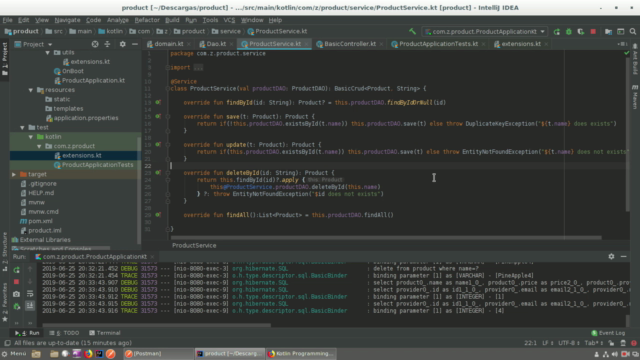Image resolution: width=640 pixels, height=360 pixels.
Task: Open the system Menú button
Action: pos(14,353)
